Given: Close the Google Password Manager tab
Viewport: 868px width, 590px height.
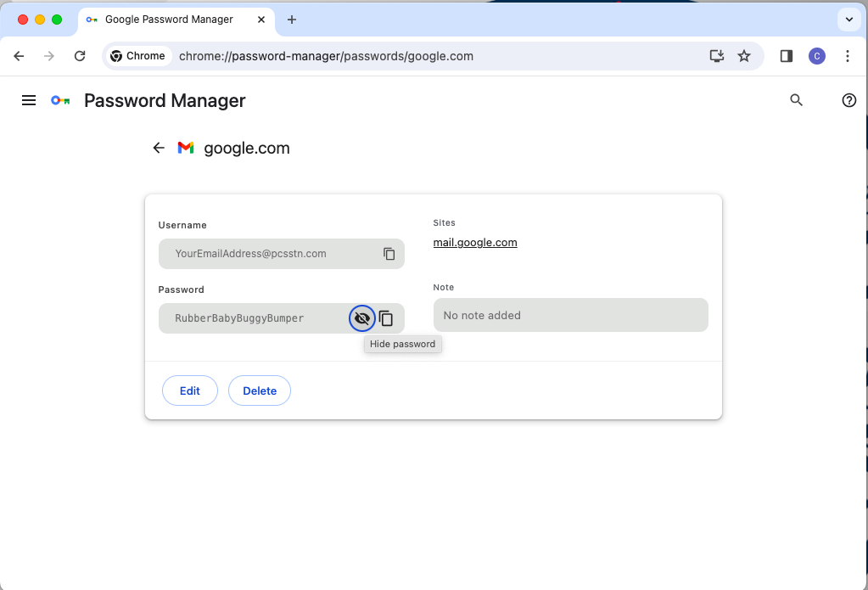Looking at the screenshot, I should pyautogui.click(x=261, y=20).
